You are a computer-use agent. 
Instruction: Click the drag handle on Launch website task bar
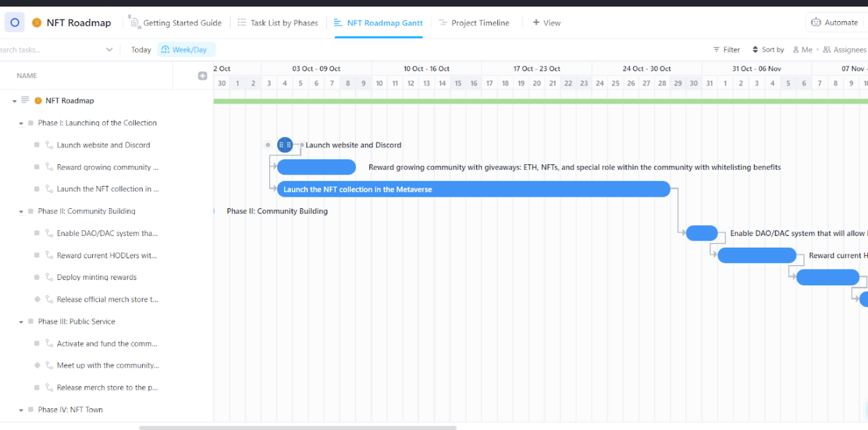(285, 144)
